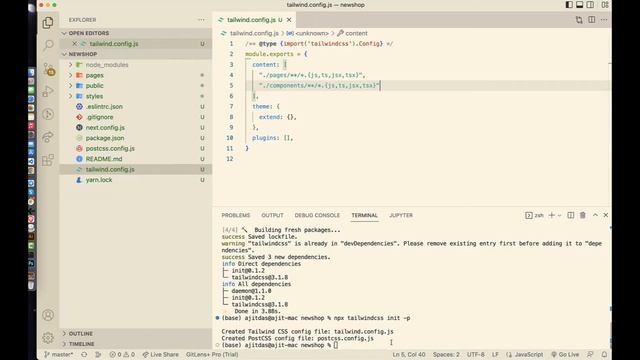Open the Extensions view

[48, 160]
